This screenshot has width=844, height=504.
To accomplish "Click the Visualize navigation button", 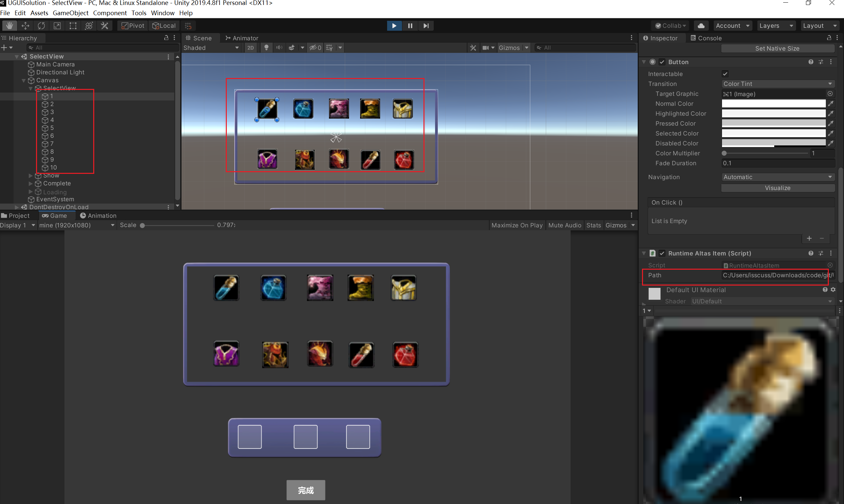I will [x=778, y=188].
